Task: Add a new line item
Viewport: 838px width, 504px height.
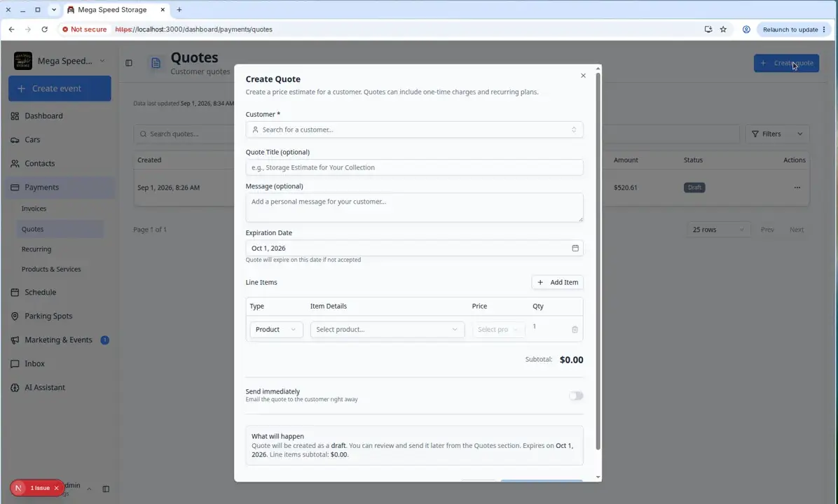Action: pos(558,282)
